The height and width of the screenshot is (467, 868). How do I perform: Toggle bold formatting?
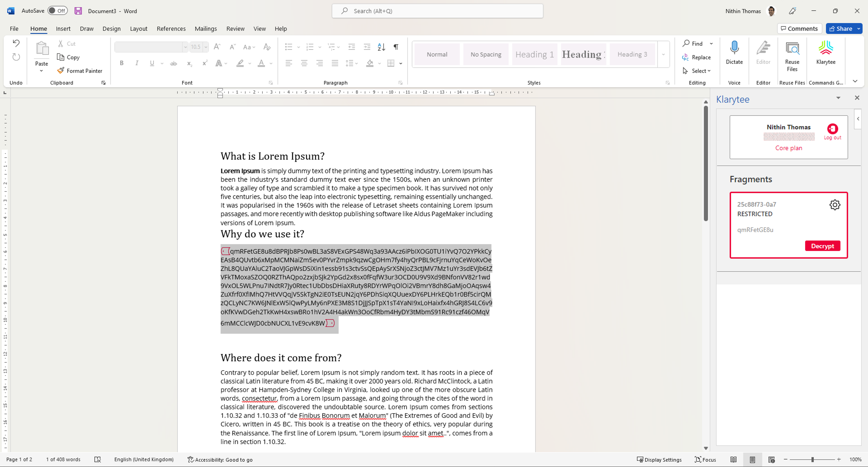coord(122,63)
